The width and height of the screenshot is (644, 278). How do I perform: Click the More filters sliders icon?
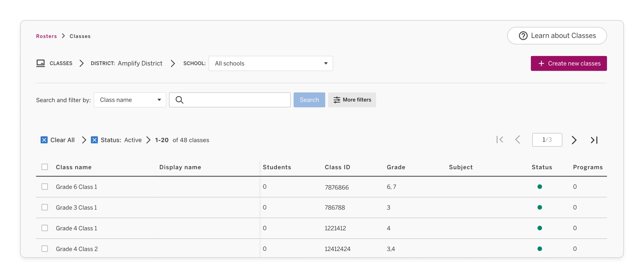click(337, 100)
